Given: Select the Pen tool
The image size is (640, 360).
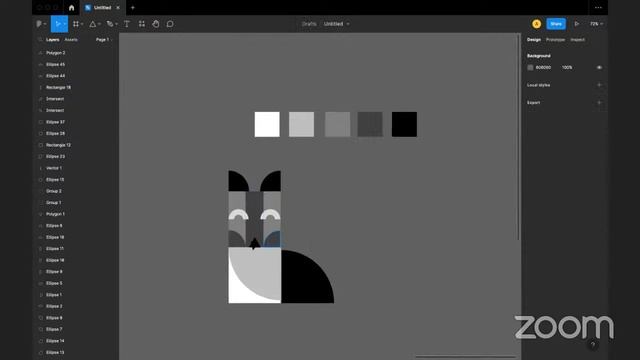Looking at the screenshot, I should (109, 24).
